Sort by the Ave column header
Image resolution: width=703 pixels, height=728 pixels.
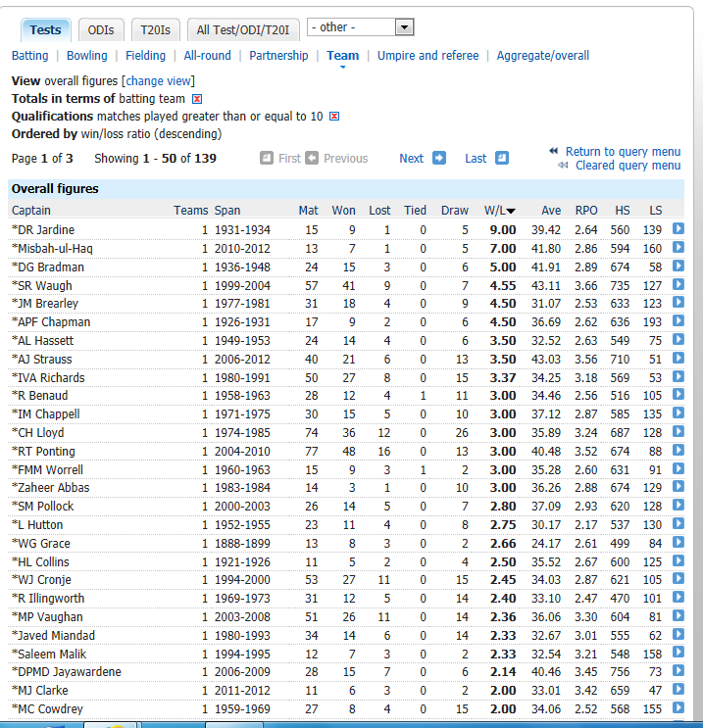pyautogui.click(x=551, y=211)
